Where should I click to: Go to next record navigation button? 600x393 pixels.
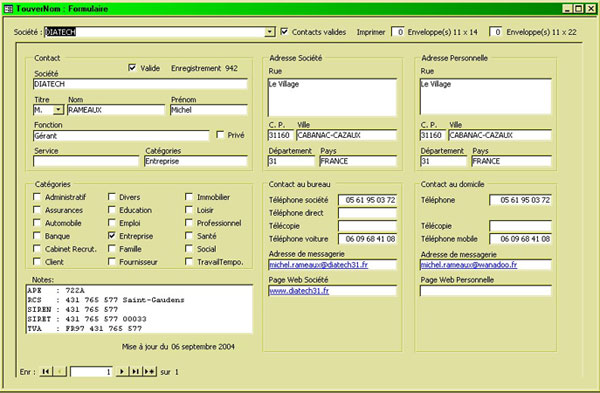pyautogui.click(x=122, y=371)
